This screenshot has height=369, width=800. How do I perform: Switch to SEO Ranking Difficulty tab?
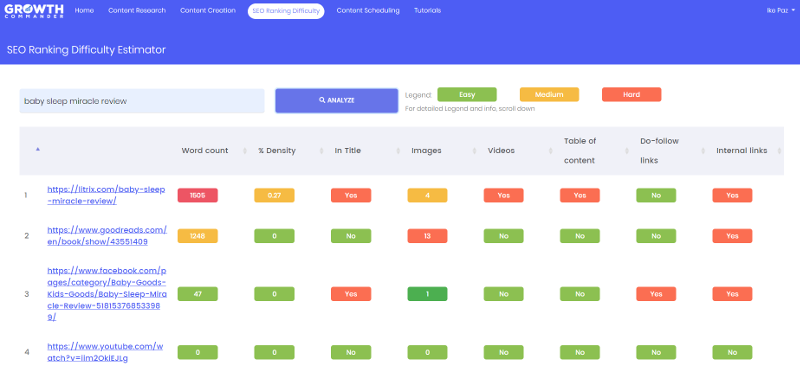tap(286, 11)
